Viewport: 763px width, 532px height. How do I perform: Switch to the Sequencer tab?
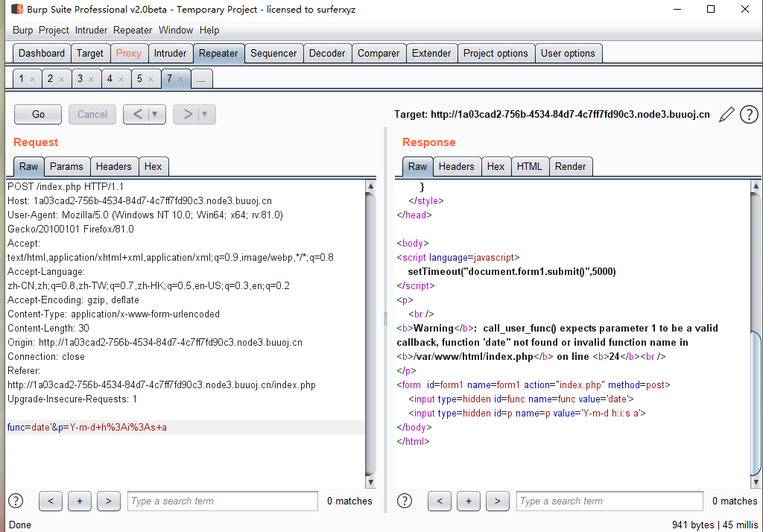[273, 53]
